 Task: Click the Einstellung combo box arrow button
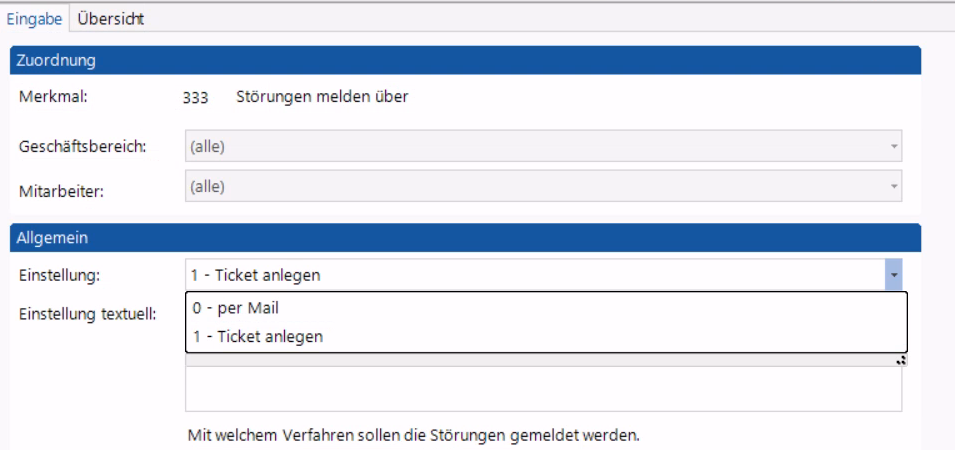(893, 275)
